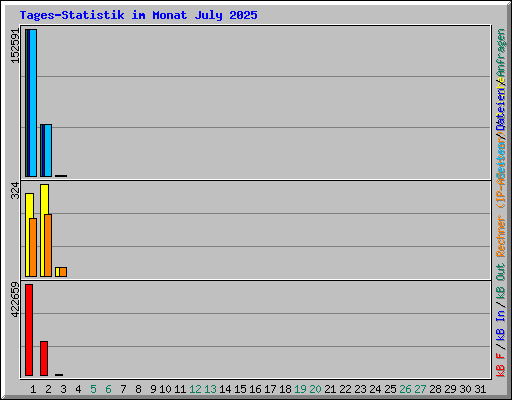Click day label 23 on x-axis
512x400 pixels.
[360, 389]
